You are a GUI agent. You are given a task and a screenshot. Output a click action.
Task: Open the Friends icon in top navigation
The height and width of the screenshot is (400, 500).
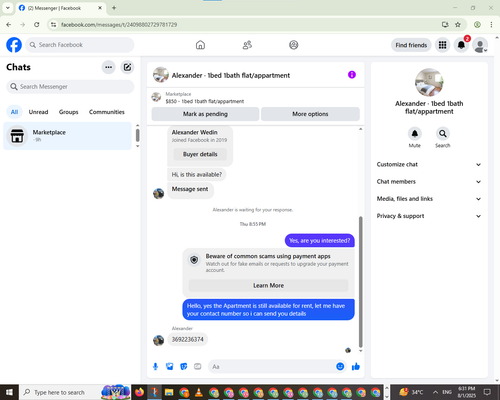pyautogui.click(x=247, y=45)
